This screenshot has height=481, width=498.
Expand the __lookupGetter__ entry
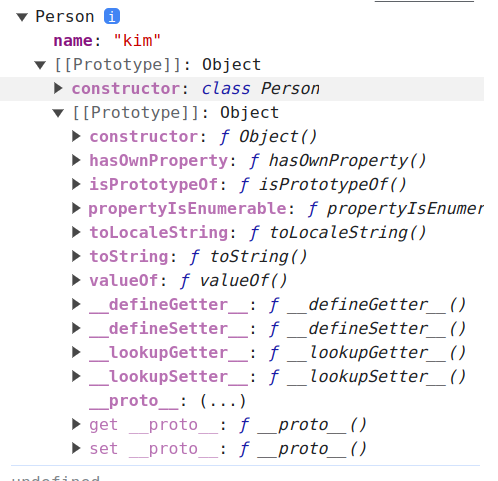(76, 352)
